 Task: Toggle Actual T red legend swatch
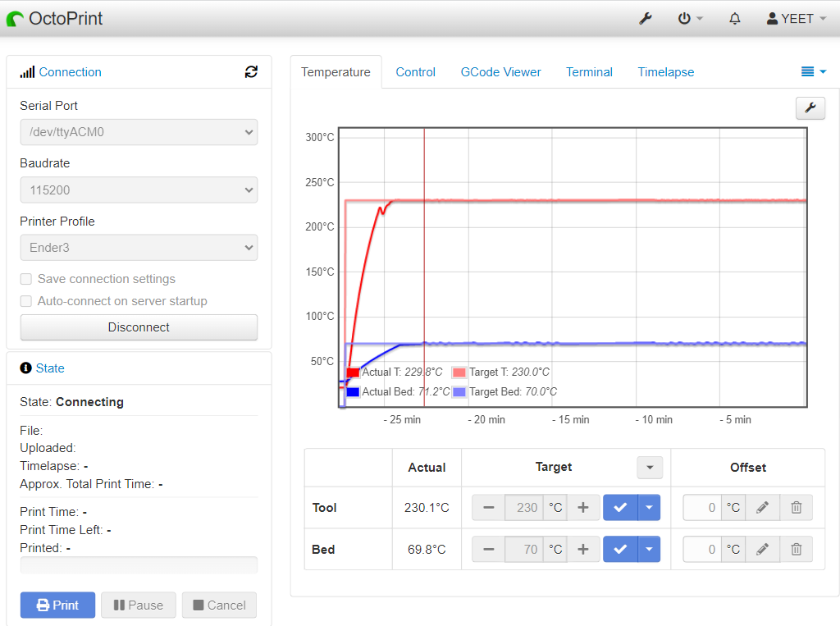tap(353, 372)
